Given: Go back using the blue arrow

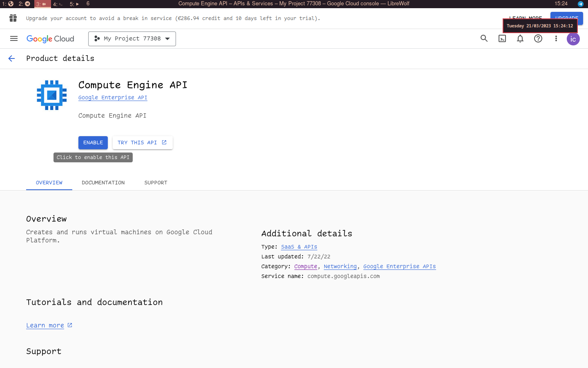Looking at the screenshot, I should 11,58.
